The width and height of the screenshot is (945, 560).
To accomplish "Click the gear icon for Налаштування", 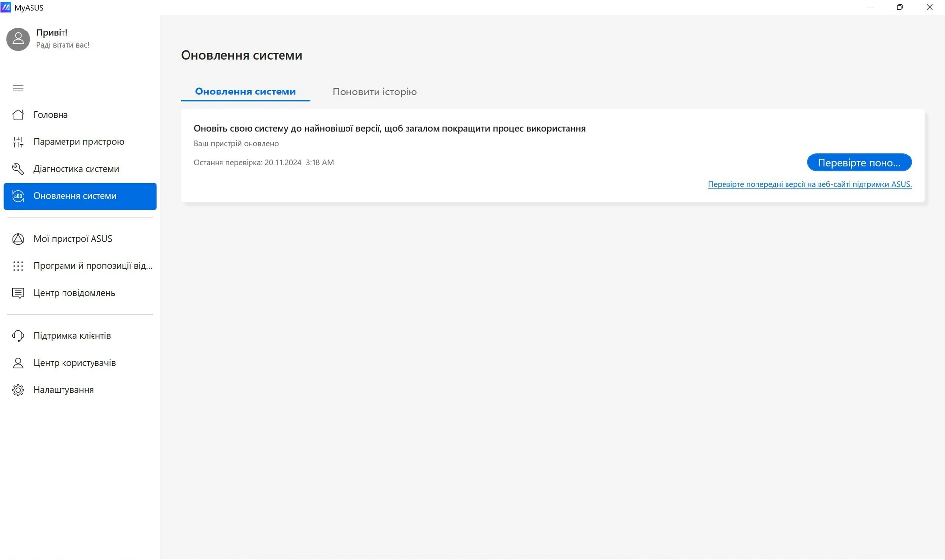I will click(x=18, y=390).
